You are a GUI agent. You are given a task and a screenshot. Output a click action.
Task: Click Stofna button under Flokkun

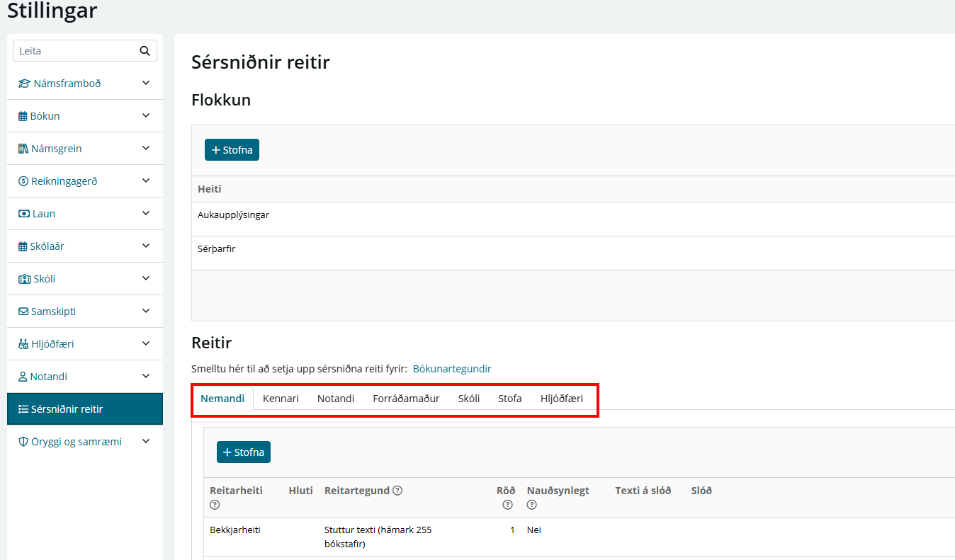pos(232,150)
